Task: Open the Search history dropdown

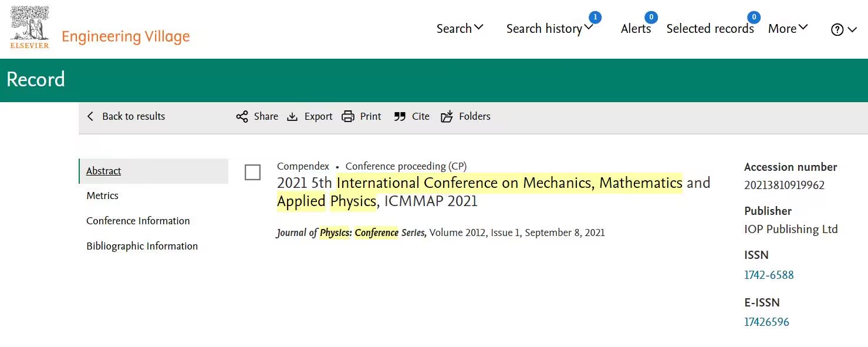Action: (x=550, y=29)
